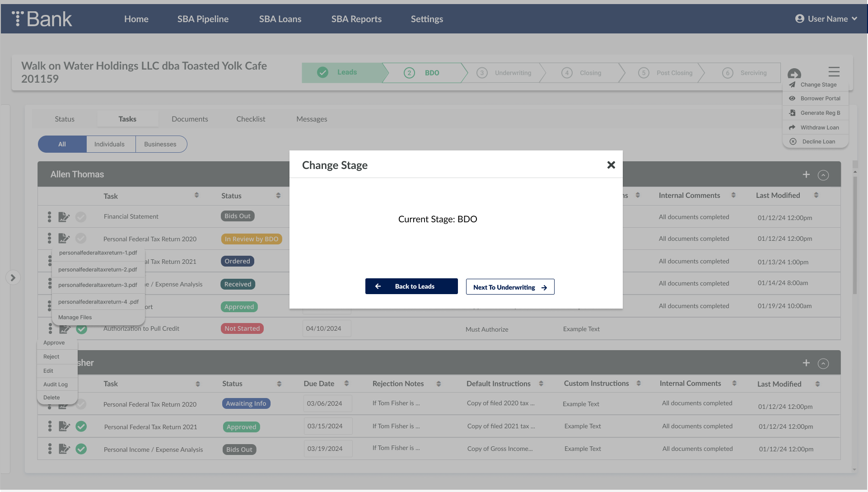Click the hamburger menu icon at top right
The height and width of the screenshot is (492, 868).
[834, 72]
